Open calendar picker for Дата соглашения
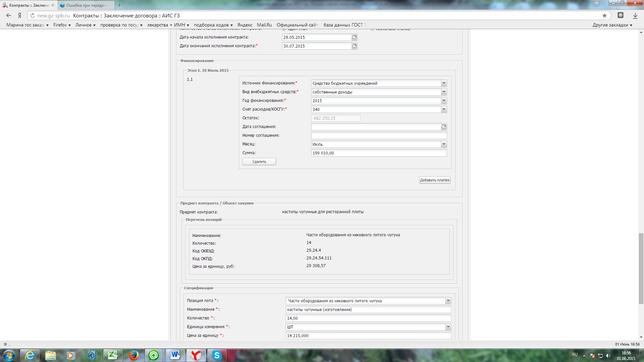 tap(444, 127)
